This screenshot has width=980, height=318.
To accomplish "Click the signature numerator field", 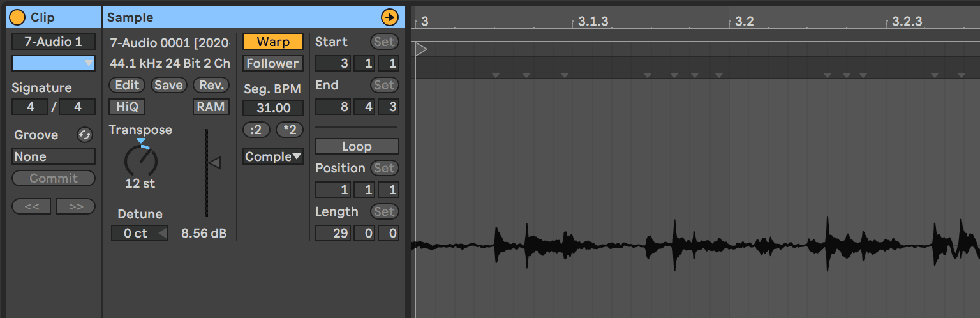I will [30, 107].
